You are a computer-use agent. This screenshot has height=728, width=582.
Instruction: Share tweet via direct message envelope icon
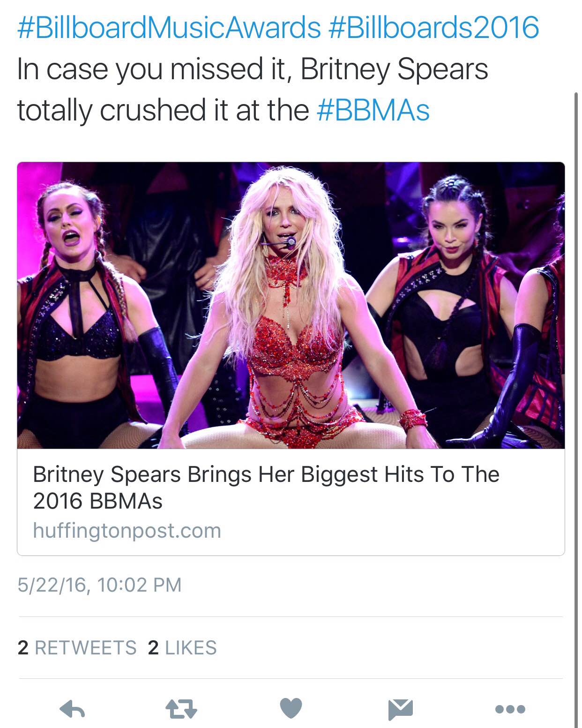(x=401, y=709)
